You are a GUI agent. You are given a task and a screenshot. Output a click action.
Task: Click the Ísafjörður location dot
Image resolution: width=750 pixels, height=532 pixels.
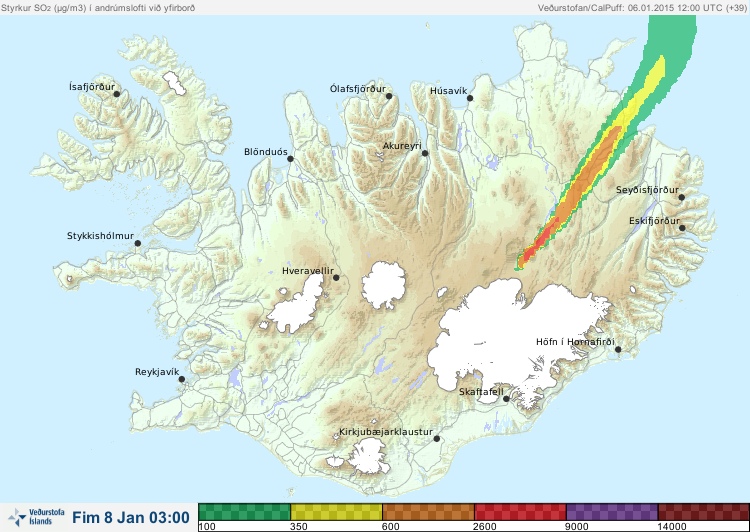(116, 94)
